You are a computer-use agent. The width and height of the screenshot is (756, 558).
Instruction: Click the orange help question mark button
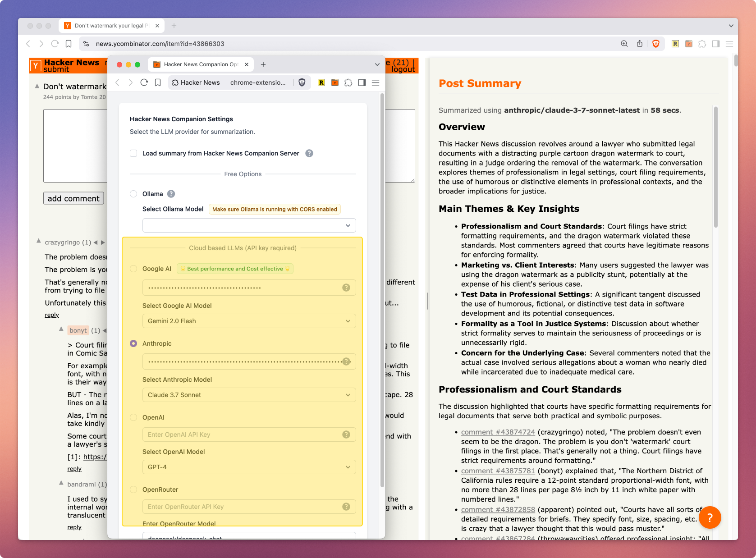710,518
